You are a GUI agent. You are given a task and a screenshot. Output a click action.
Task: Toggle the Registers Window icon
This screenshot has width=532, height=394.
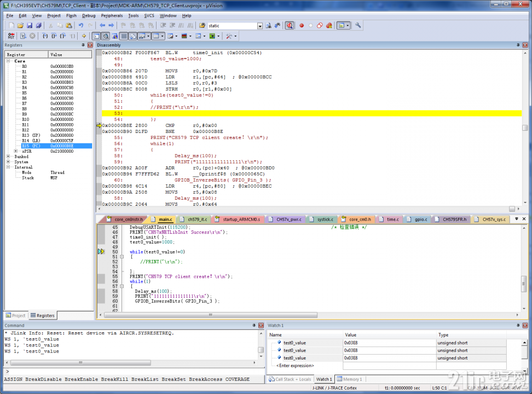[124, 36]
